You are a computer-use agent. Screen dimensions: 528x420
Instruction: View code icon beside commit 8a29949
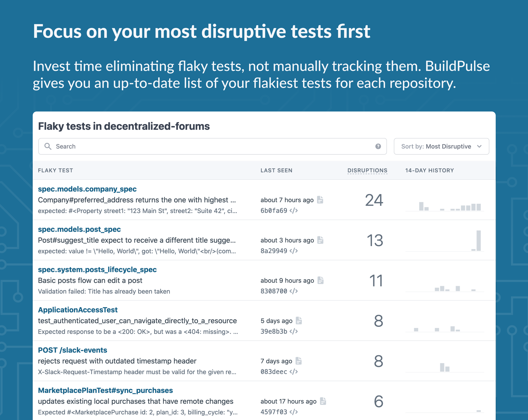293,251
